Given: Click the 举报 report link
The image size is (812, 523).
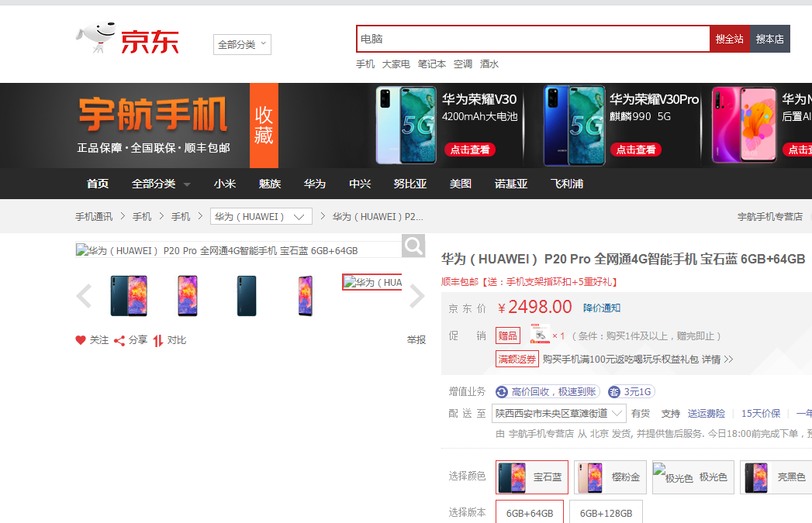Looking at the screenshot, I should (x=416, y=340).
